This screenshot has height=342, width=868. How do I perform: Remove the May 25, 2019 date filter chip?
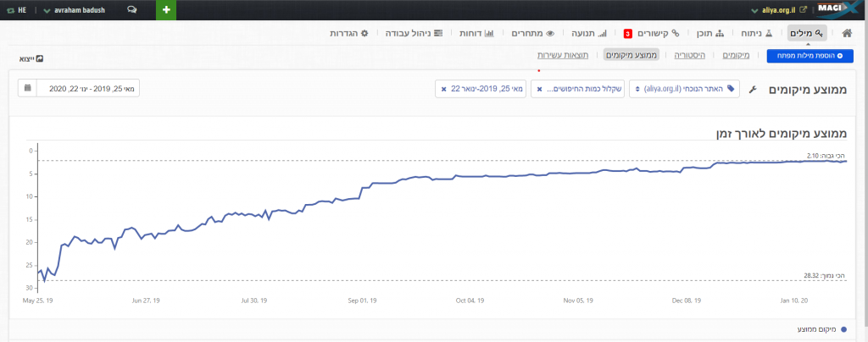(444, 89)
